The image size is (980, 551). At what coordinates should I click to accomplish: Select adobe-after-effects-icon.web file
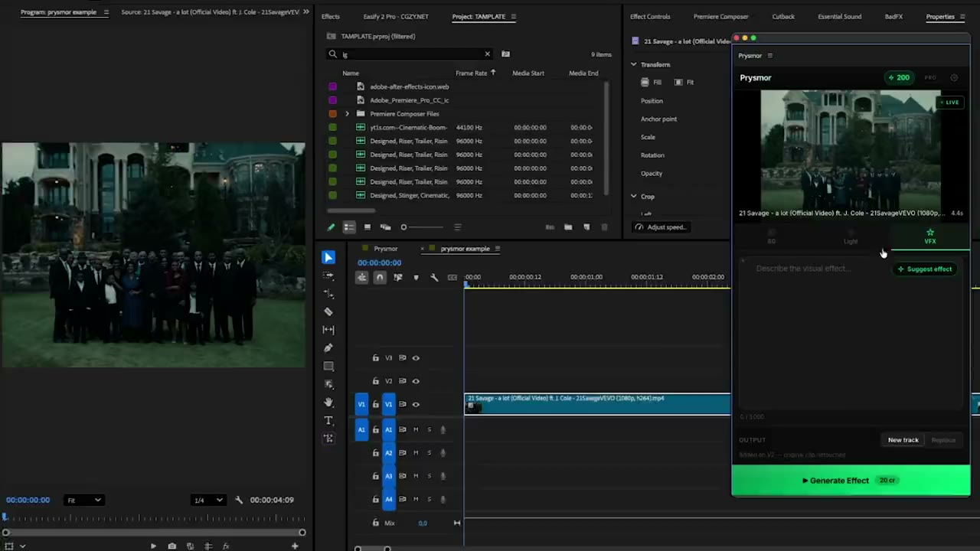(x=409, y=86)
